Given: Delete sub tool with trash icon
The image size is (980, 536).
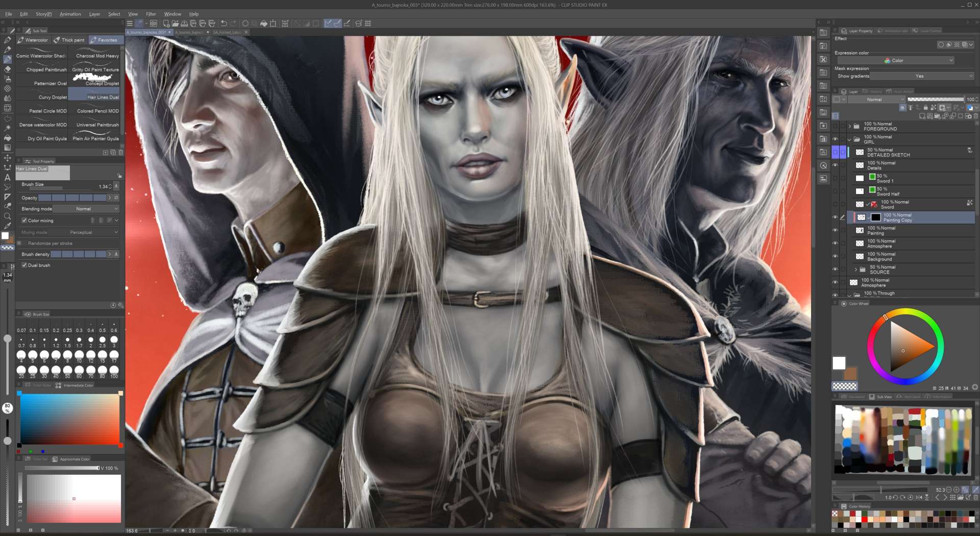Looking at the screenshot, I should click(120, 152).
